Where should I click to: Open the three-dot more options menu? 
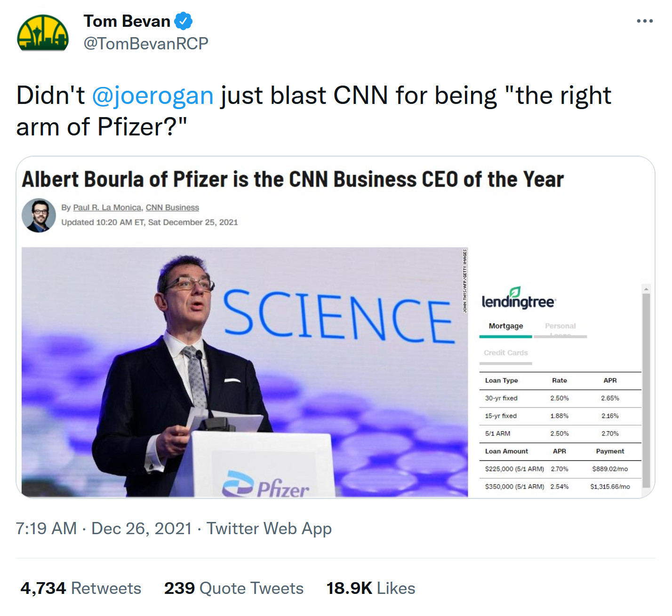click(x=644, y=21)
